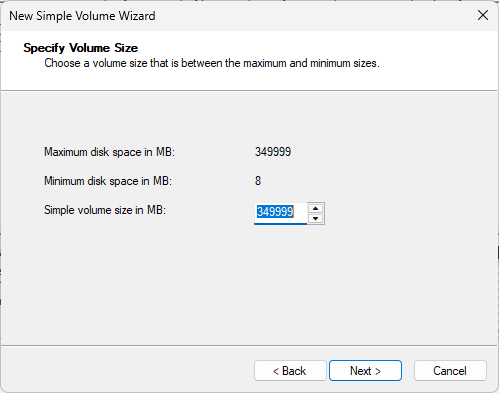The height and width of the screenshot is (393, 499).
Task: Click the Simple volume size input field
Action: tap(280, 213)
